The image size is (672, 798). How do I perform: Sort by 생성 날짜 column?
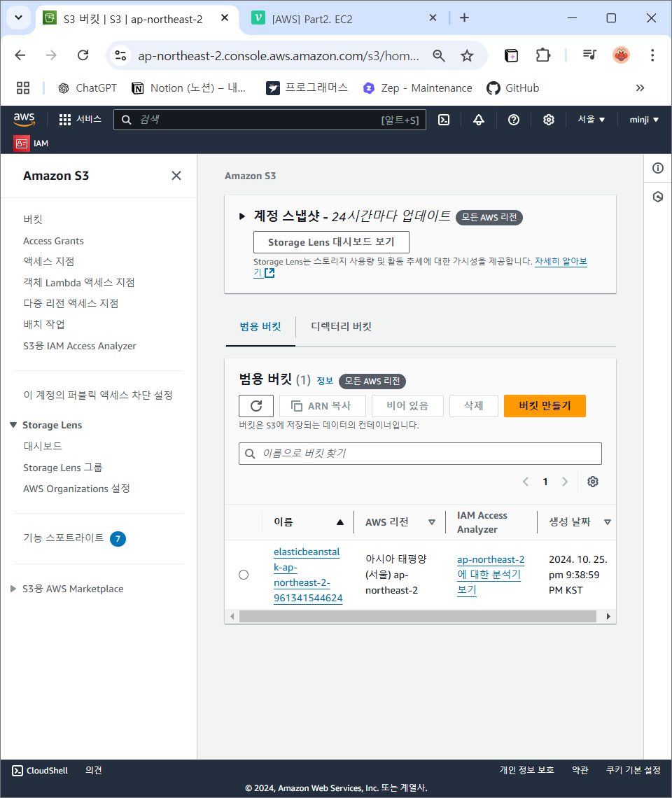(608, 522)
